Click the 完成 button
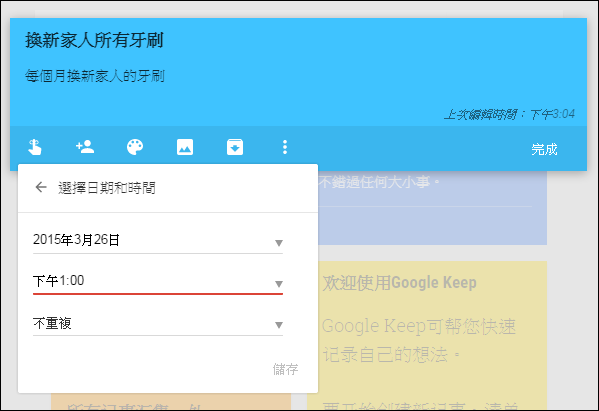599x411 pixels. coord(544,149)
